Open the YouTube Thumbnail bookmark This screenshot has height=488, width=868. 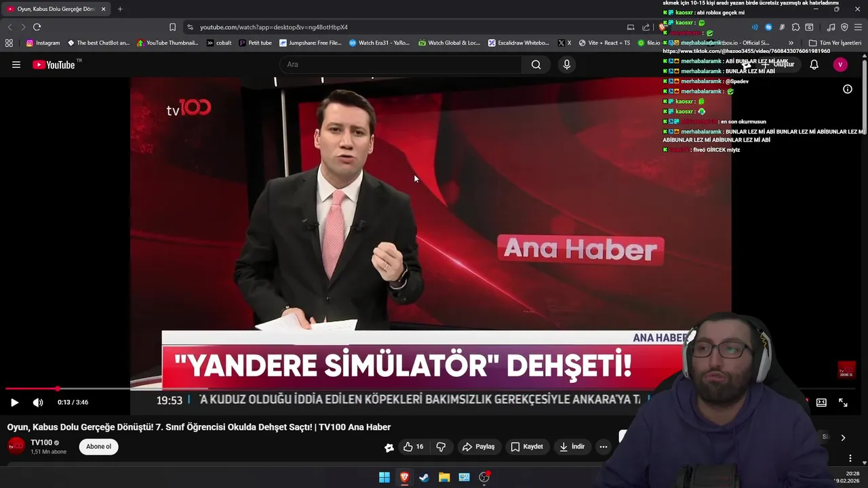coord(167,43)
